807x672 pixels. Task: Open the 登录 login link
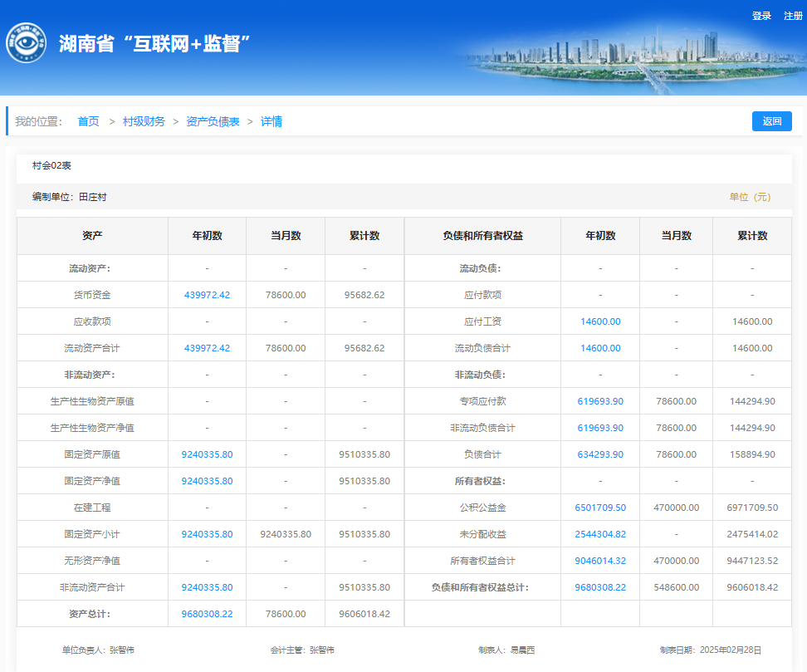pos(761,16)
